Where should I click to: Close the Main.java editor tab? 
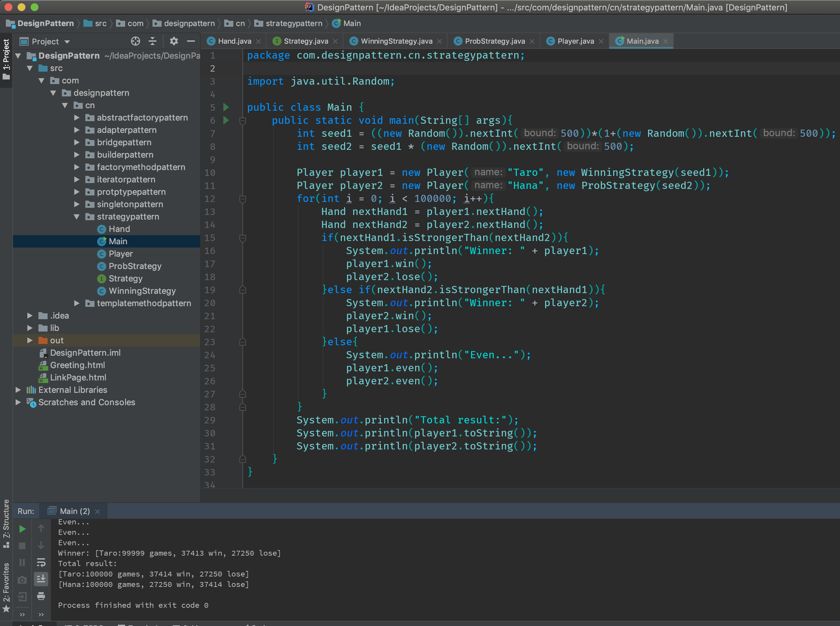pos(666,41)
